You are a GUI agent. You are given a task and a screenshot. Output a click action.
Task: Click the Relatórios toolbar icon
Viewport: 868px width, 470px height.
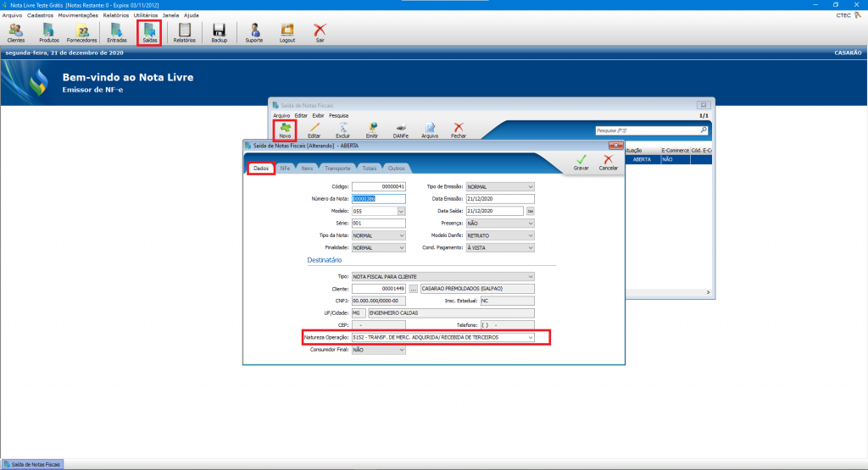point(184,32)
